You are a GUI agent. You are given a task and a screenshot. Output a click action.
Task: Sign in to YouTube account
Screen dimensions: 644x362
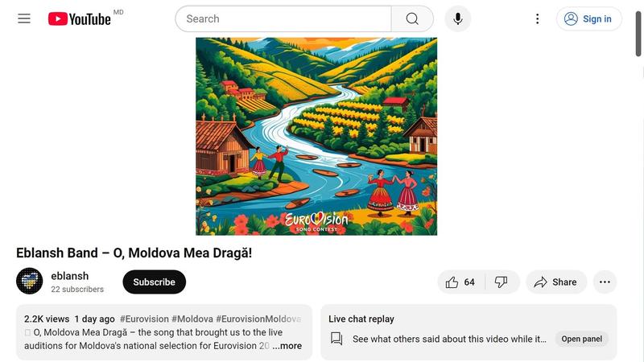[588, 19]
